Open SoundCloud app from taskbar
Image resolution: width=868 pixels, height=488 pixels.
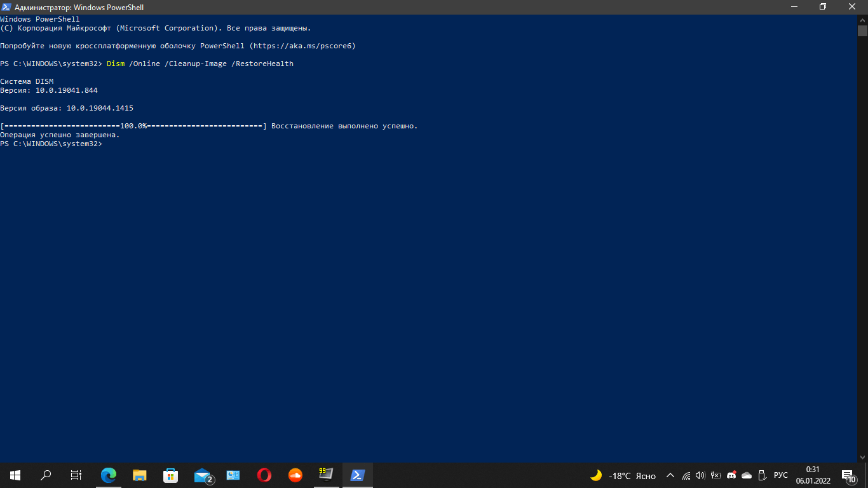[x=295, y=475]
